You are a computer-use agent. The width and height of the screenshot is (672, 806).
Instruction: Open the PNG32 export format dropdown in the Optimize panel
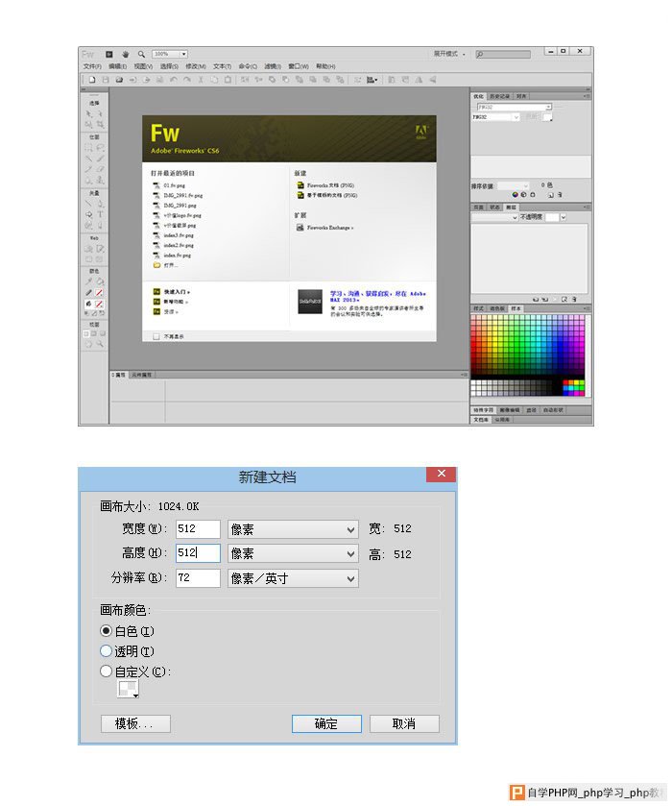pyautogui.click(x=496, y=117)
